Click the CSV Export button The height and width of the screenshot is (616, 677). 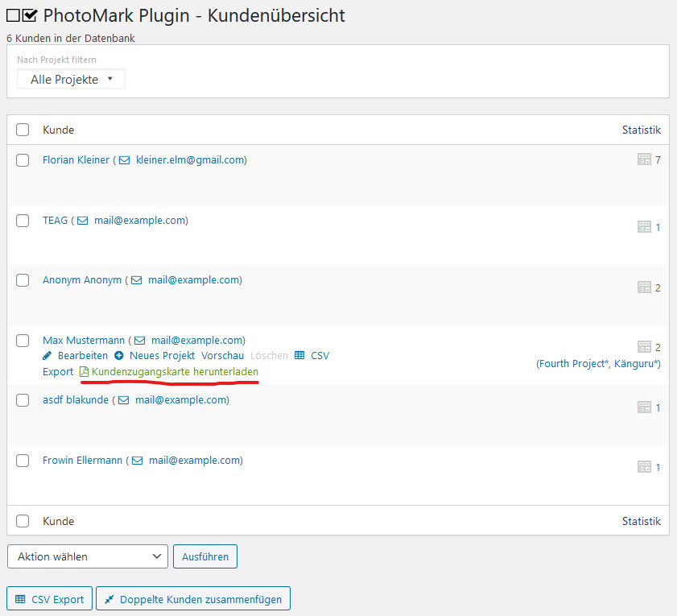point(49,599)
